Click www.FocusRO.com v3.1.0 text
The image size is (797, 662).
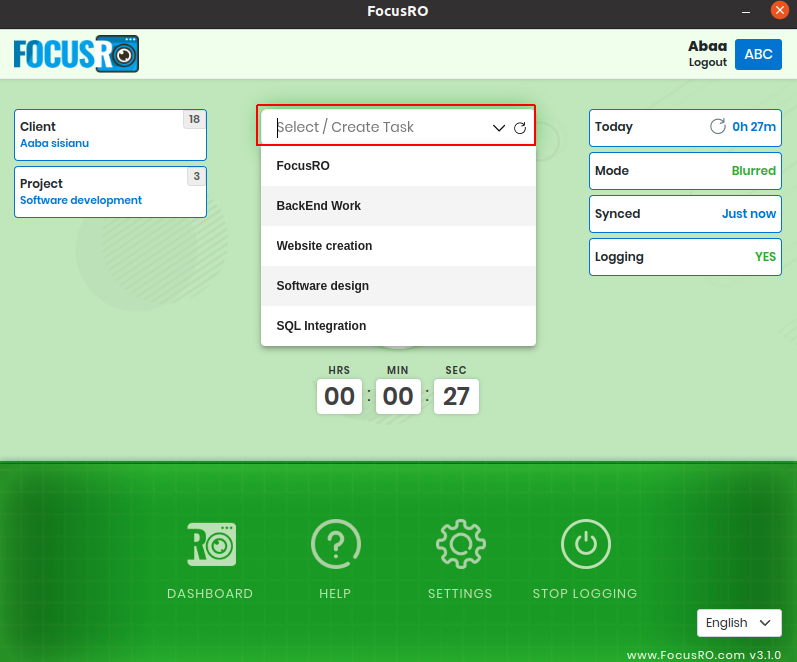pos(703,655)
